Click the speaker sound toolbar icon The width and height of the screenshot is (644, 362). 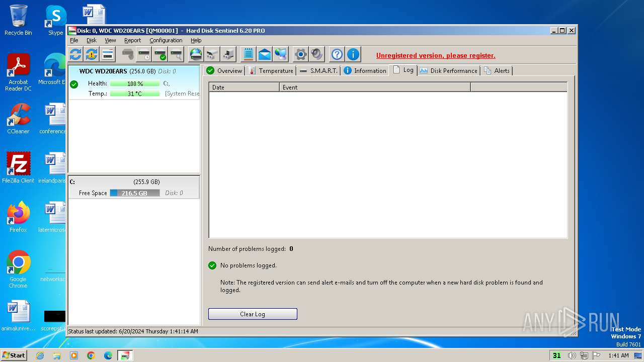coord(317,54)
